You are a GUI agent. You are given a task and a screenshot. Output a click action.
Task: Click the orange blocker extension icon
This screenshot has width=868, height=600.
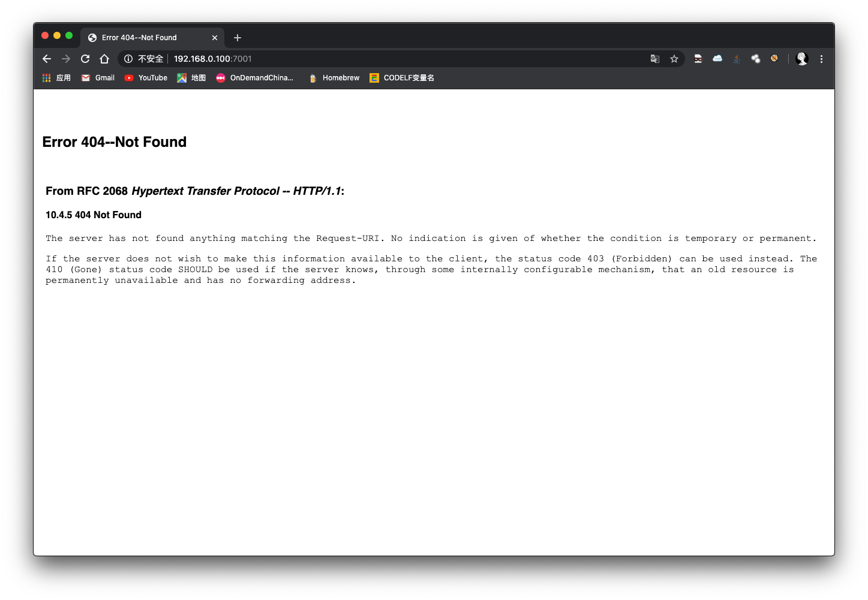(x=774, y=59)
